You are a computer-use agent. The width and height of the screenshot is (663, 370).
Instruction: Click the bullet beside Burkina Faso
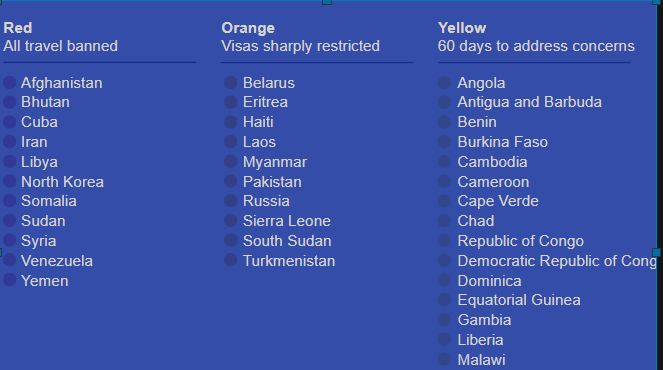[x=444, y=141]
